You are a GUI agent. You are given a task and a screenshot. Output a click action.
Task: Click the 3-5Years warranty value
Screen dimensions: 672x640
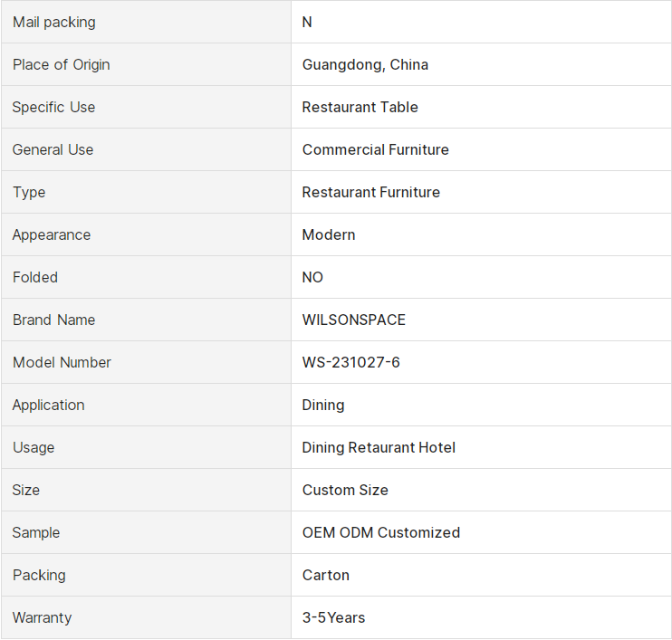click(334, 617)
